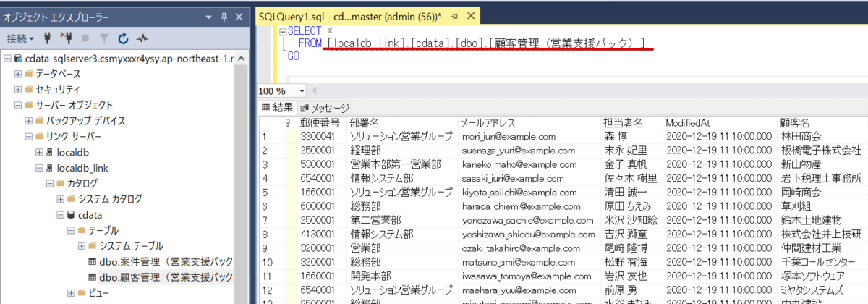Expand the ビュー node
Viewport: 868px width, 304px height.
click(71, 292)
